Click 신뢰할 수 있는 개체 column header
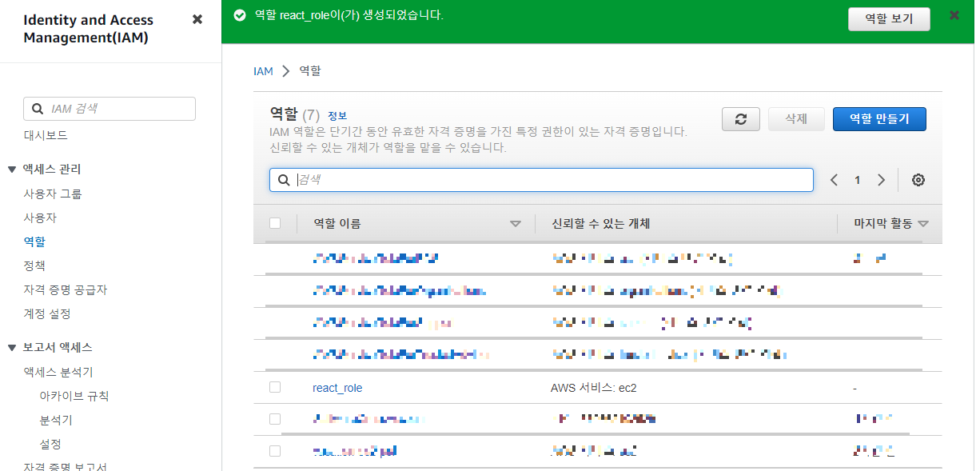The image size is (980, 471). [600, 224]
